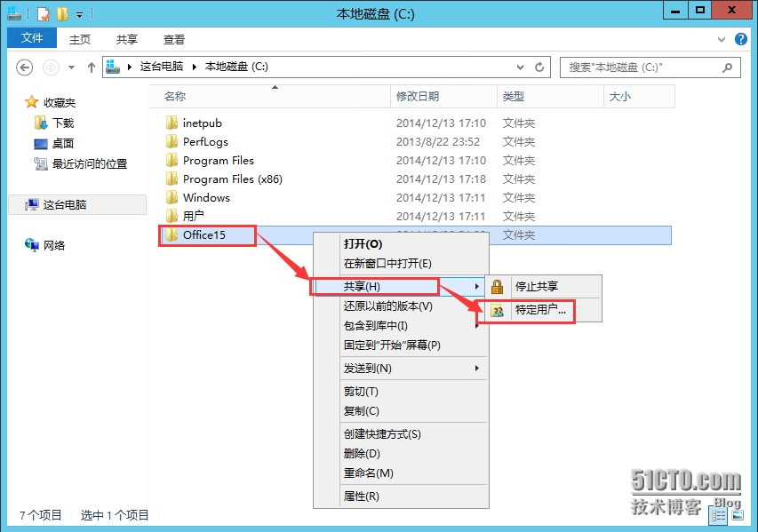
Task: Sort by the Date Modified column header
Action: (418, 96)
